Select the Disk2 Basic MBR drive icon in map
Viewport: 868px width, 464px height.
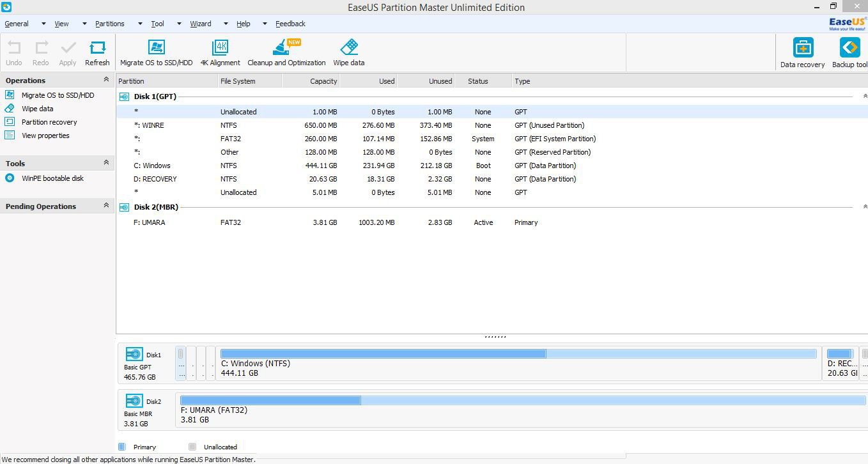134,401
